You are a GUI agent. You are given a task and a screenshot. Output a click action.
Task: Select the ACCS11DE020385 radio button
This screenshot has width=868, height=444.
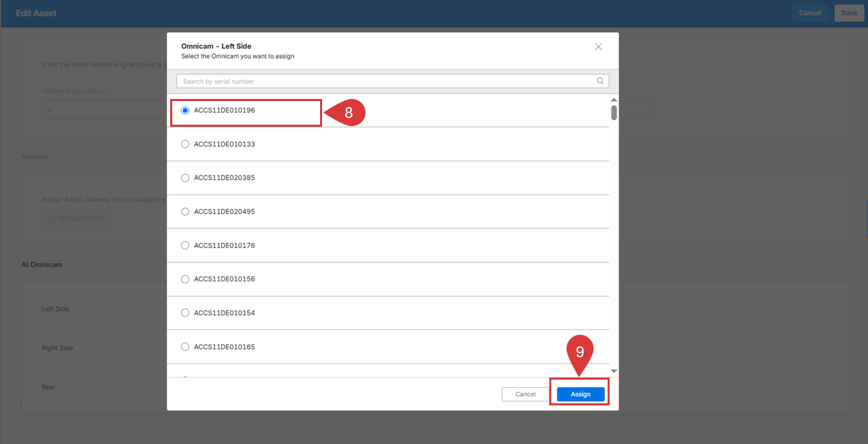tap(185, 178)
